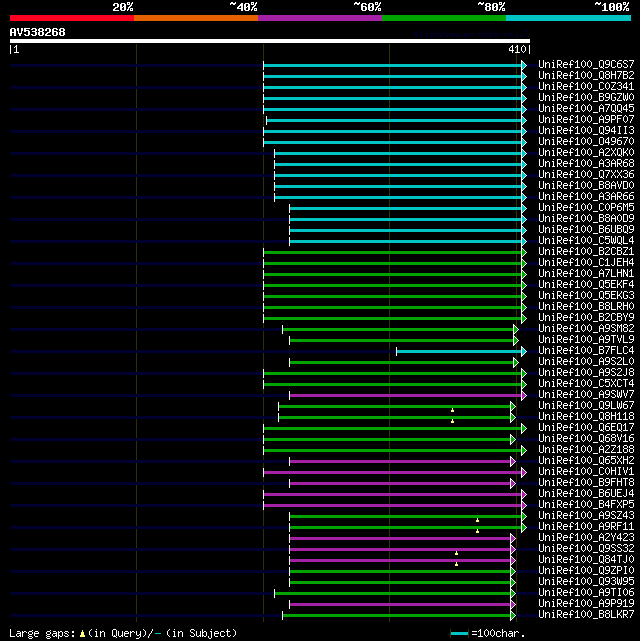Click the UniRef100_B8AVD0 label

click(586, 186)
